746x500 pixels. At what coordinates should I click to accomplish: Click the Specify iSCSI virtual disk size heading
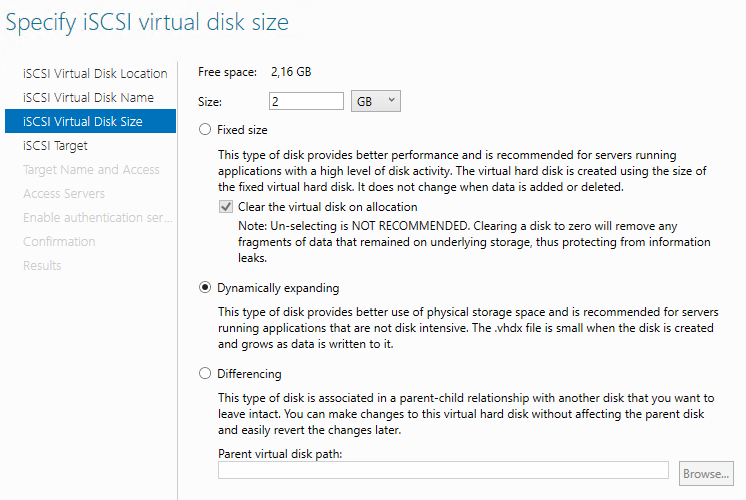[147, 24]
